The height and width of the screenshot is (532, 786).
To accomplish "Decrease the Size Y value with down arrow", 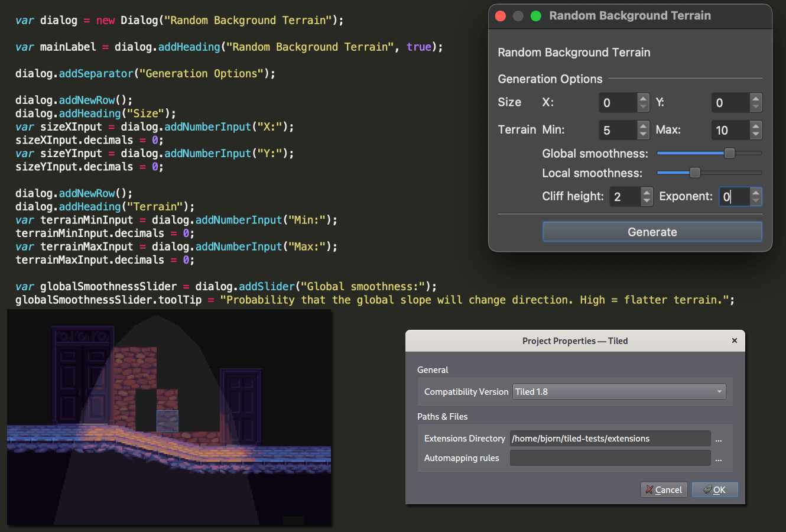I will click(x=756, y=107).
